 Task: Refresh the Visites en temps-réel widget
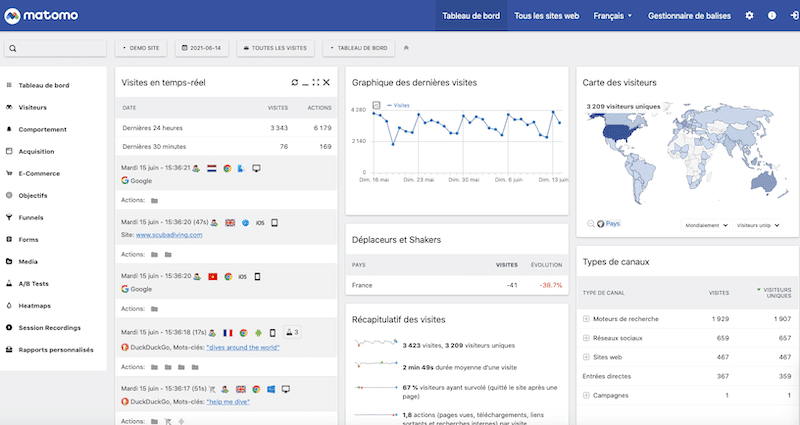[294, 82]
